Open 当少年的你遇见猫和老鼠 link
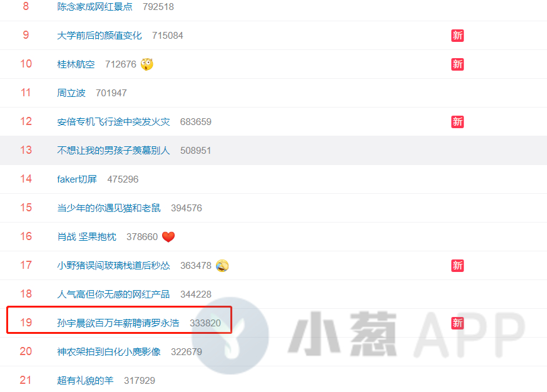The width and height of the screenshot is (547, 392). point(109,208)
